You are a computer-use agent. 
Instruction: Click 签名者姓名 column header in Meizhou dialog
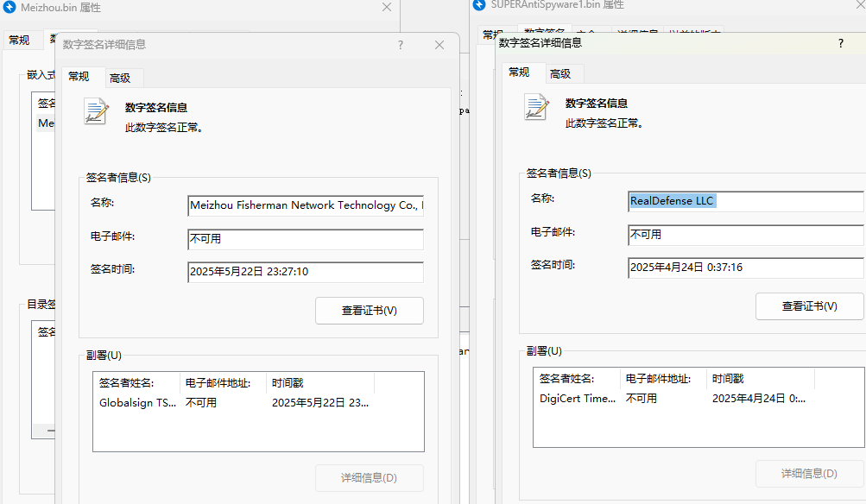[136, 383]
